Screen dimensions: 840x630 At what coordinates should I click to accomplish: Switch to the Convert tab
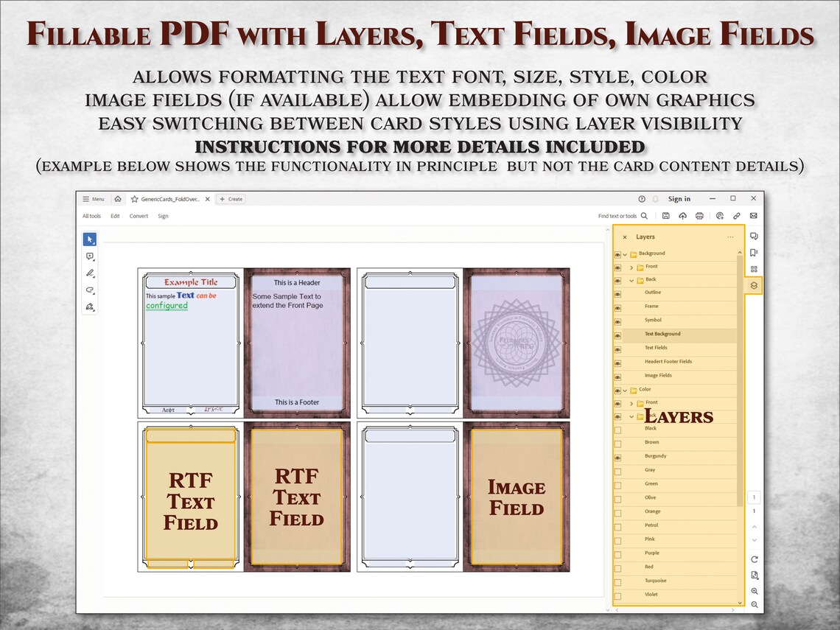(x=139, y=216)
